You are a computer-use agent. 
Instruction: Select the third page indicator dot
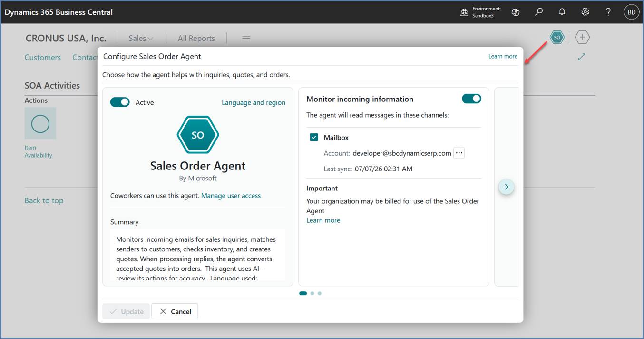pos(320,293)
